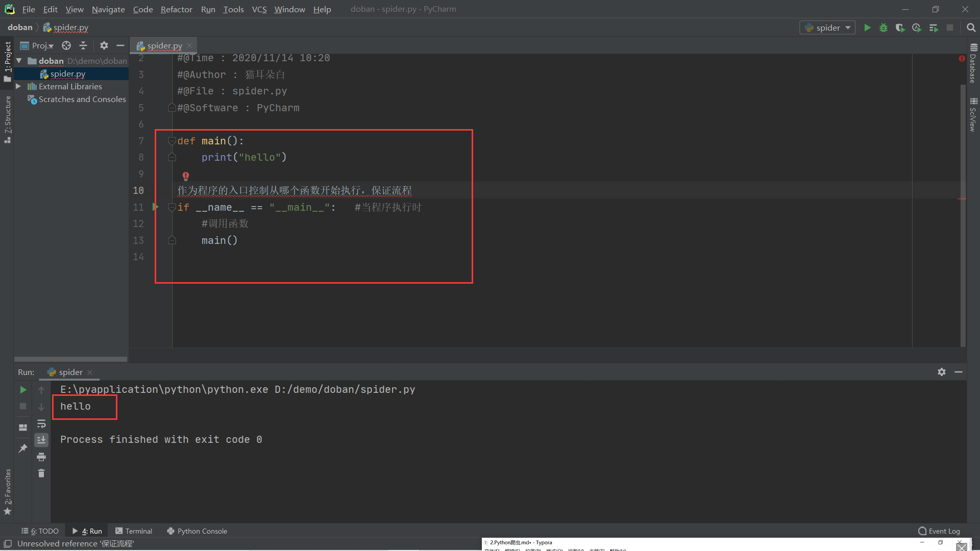Toggle soft-wrap in run console
This screenshot has height=551, width=980.
(x=41, y=423)
